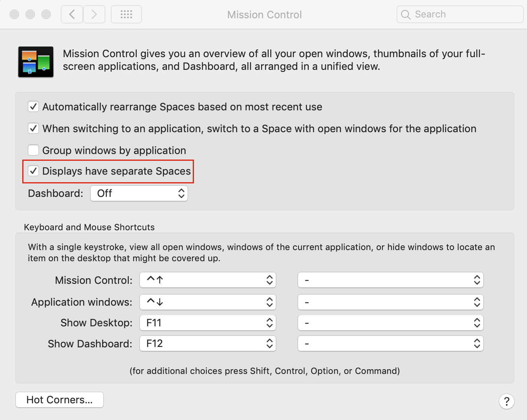
Task: Open Show Dashboard mouse shortcut dropdown
Action: 391,343
